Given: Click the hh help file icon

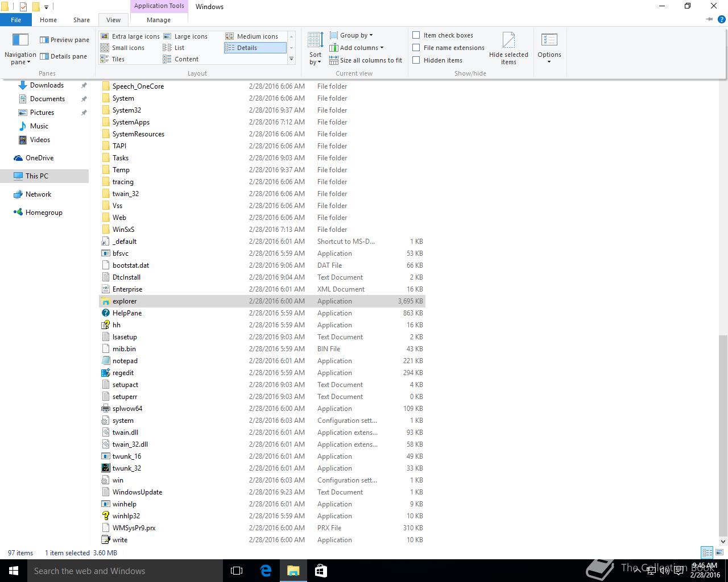Looking at the screenshot, I should (x=105, y=325).
